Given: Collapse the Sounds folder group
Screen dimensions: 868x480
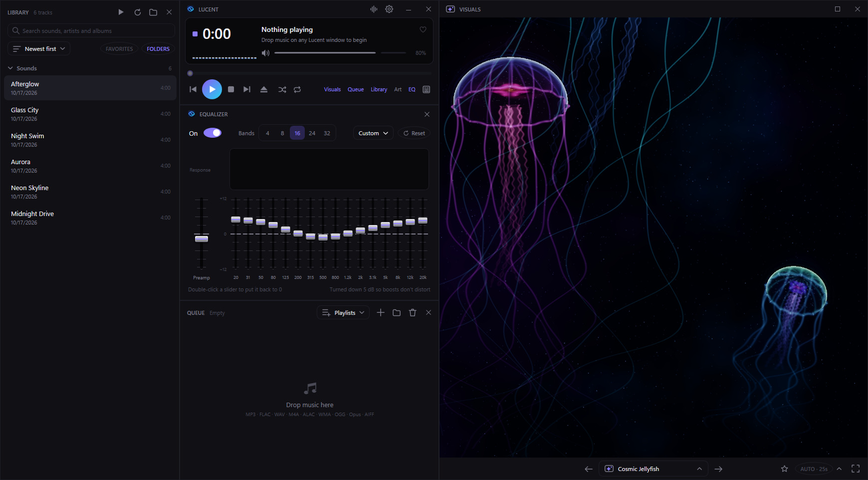Looking at the screenshot, I should tap(10, 68).
